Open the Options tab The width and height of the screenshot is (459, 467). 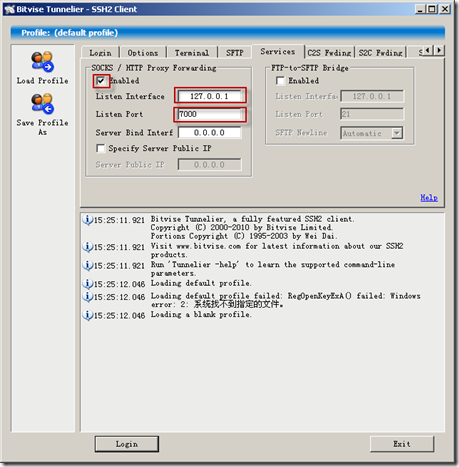(x=143, y=53)
